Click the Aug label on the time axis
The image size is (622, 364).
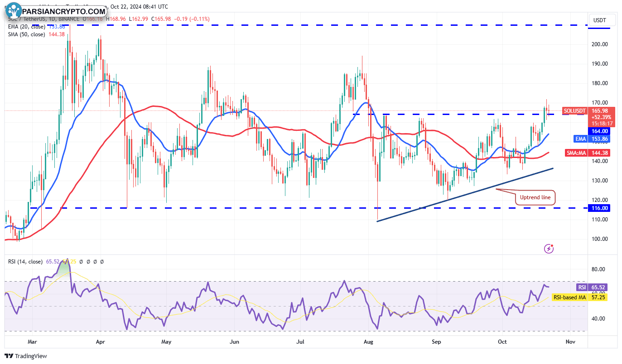[368, 342]
